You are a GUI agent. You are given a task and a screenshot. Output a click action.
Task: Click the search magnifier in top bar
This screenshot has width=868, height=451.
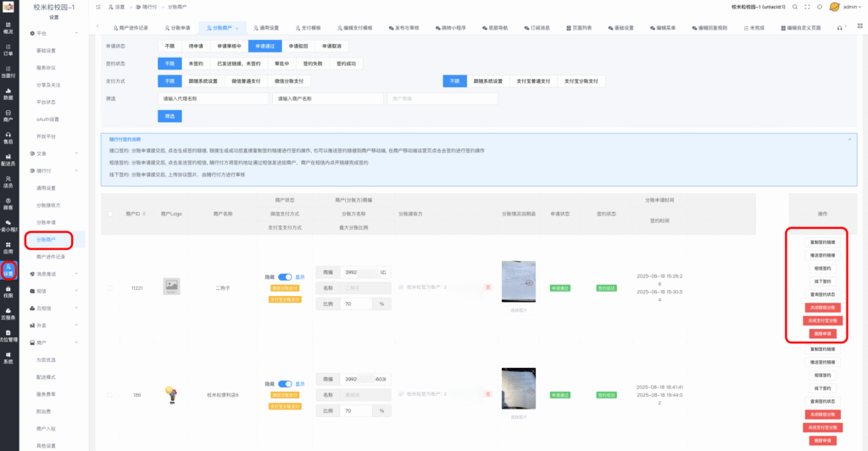point(795,7)
